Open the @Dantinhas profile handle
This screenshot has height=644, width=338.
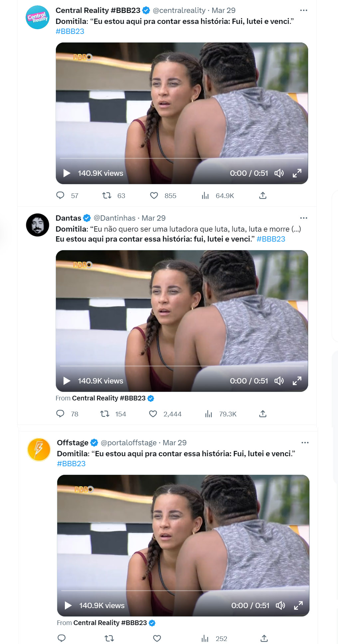[x=114, y=218]
